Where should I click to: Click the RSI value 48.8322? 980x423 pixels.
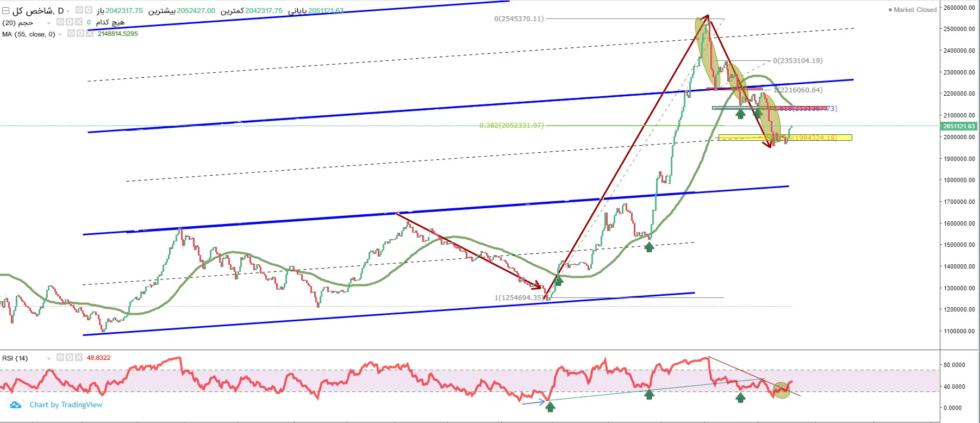tap(98, 358)
